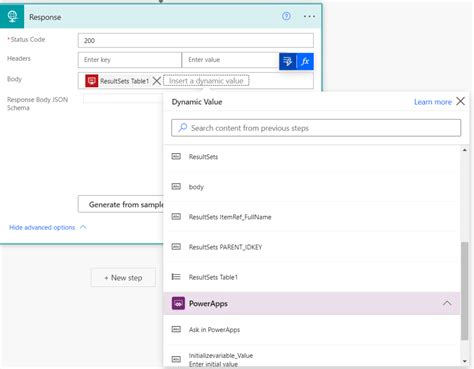Image resolution: width=474 pixels, height=369 pixels.
Task: Click the dynamic list scrollbar thumb
Action: [x=465, y=291]
